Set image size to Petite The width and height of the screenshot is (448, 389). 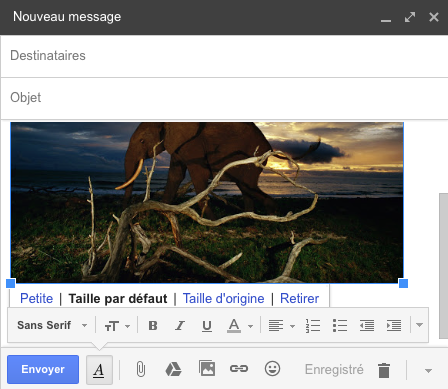(x=37, y=299)
